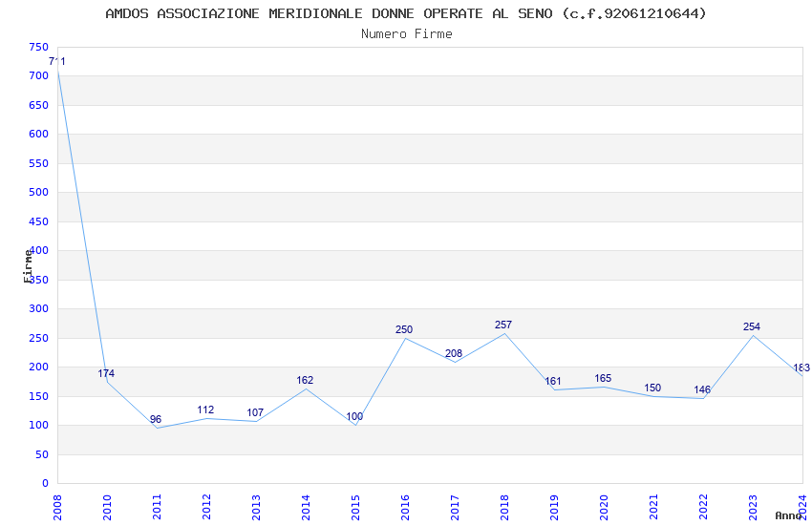Click the 'Anno' x-axis title
The width and height of the screenshot is (812, 525).
point(788,515)
